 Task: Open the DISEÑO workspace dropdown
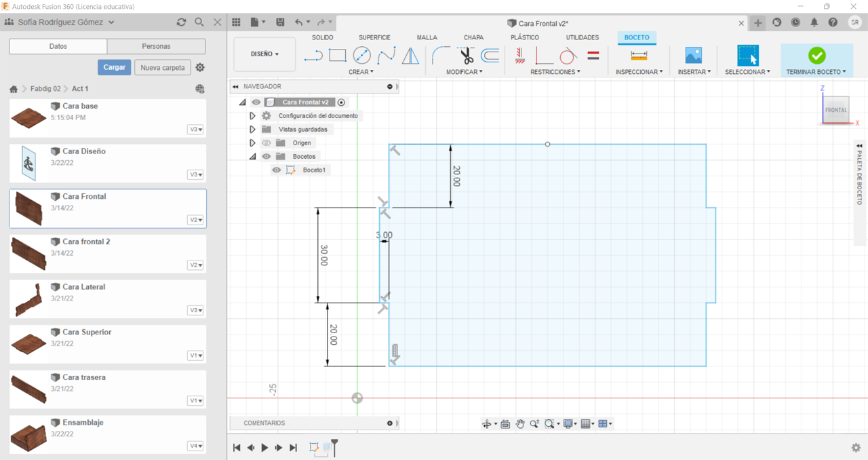tap(264, 54)
